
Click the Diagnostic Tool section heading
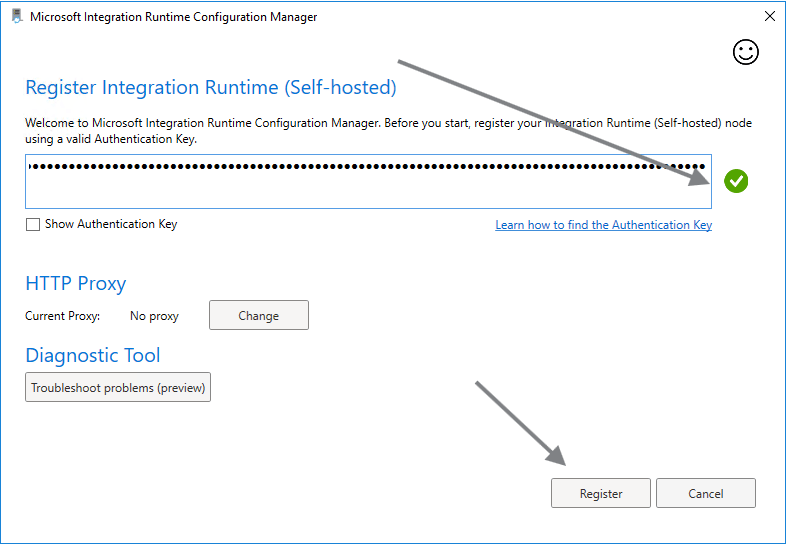93,355
